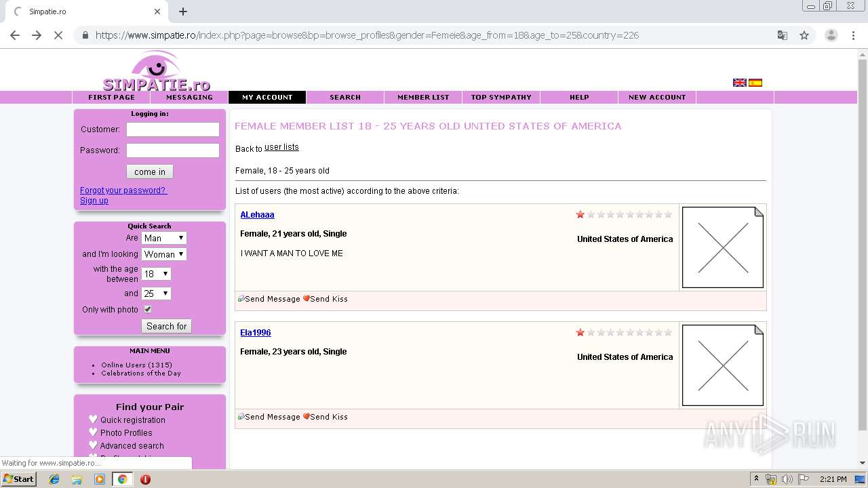
Task: Open the Google Translate icon in the address bar
Action: tap(782, 35)
